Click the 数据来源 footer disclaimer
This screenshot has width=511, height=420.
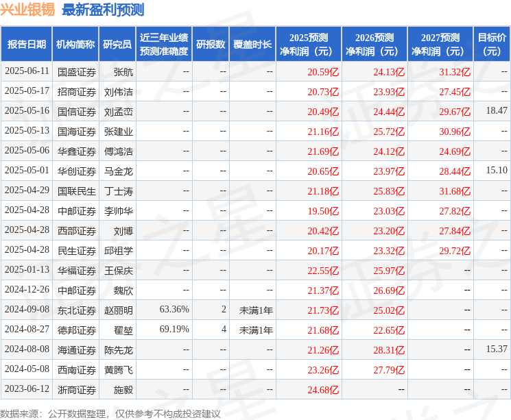(110, 414)
